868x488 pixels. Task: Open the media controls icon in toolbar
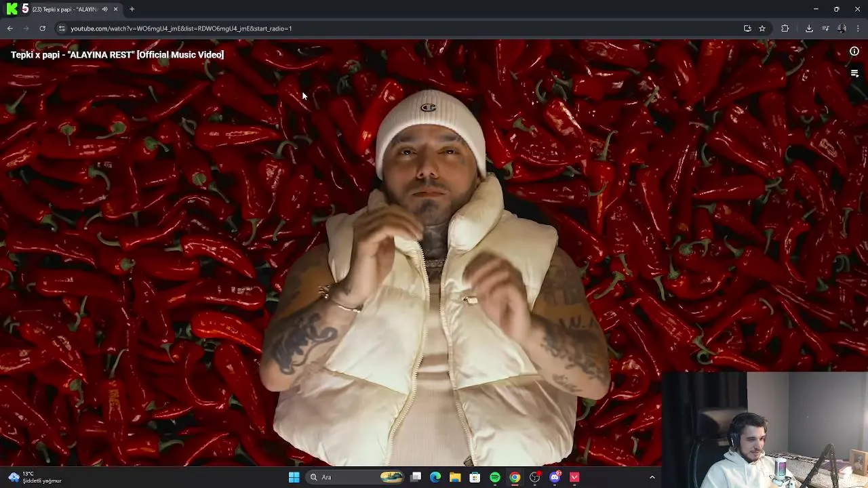click(x=825, y=28)
